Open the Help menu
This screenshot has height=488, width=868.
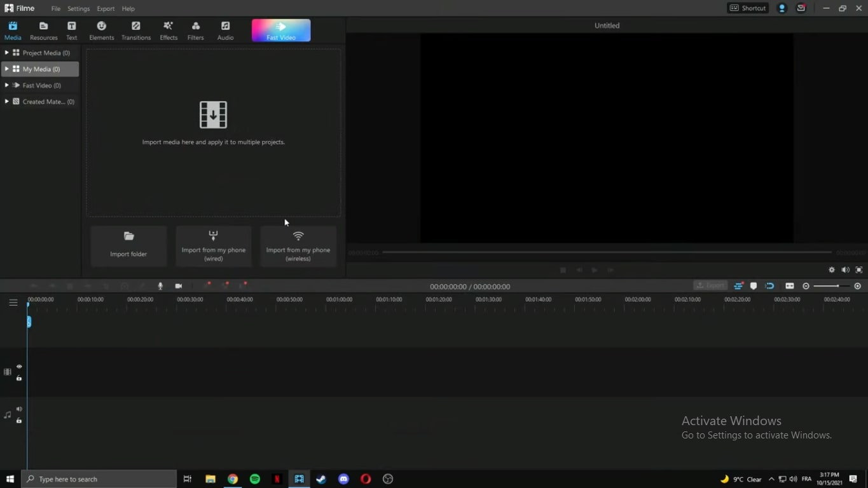click(128, 9)
